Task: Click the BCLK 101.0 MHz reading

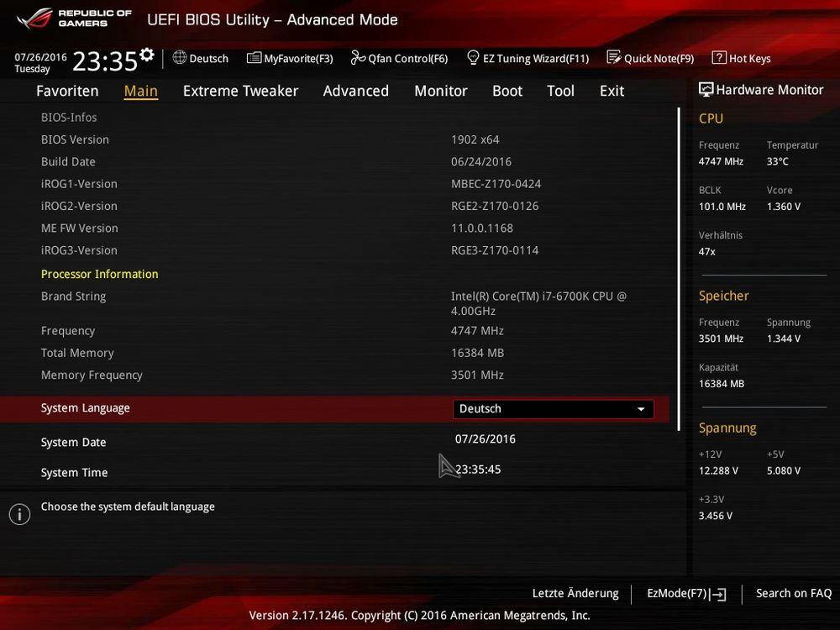Action: [722, 207]
